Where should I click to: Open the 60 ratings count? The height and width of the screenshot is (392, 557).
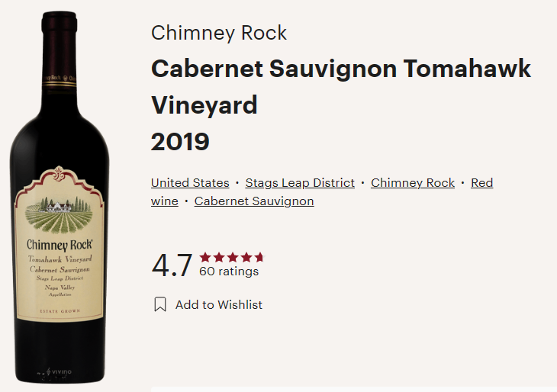tap(229, 272)
